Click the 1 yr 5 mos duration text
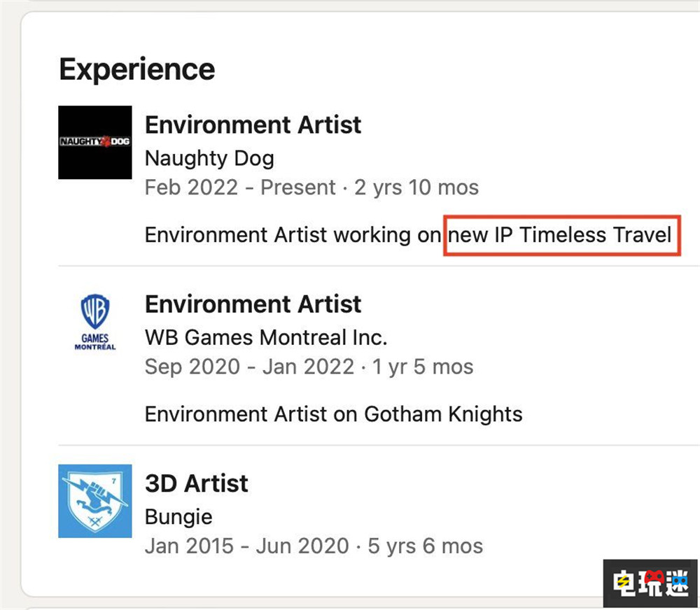700x610 pixels. pos(423,367)
